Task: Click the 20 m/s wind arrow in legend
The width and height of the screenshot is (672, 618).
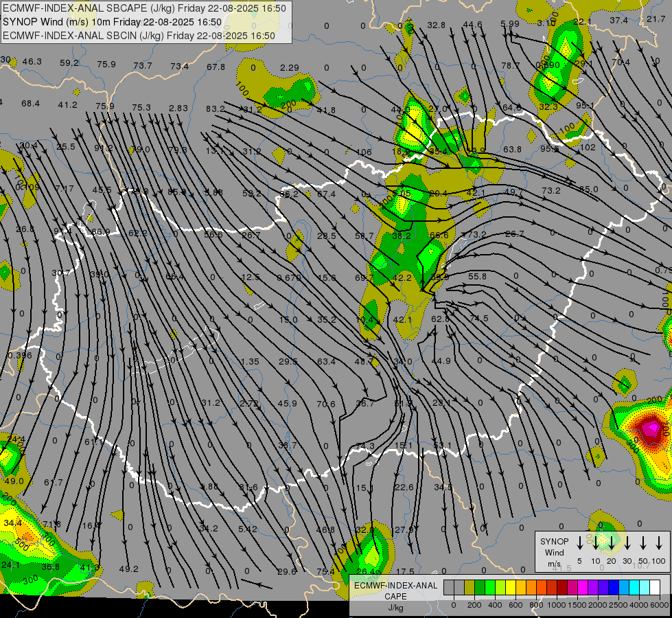Action: click(x=612, y=543)
